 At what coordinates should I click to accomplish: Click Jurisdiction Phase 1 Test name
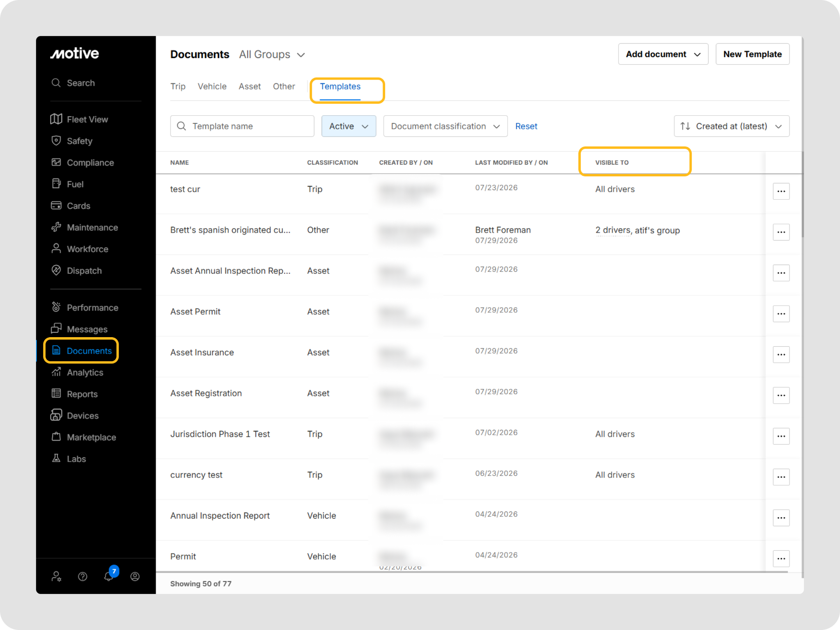[x=220, y=434]
